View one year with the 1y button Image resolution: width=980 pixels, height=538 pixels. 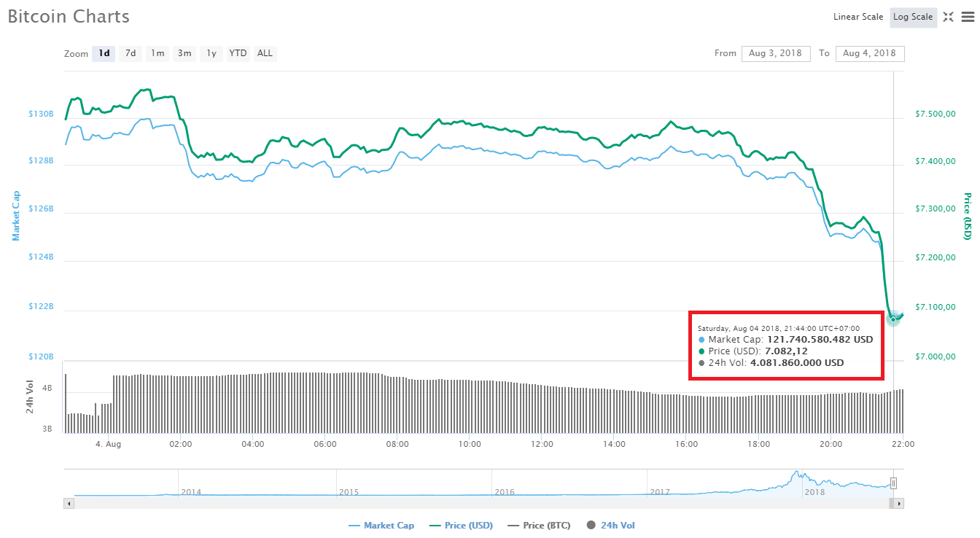(x=211, y=53)
